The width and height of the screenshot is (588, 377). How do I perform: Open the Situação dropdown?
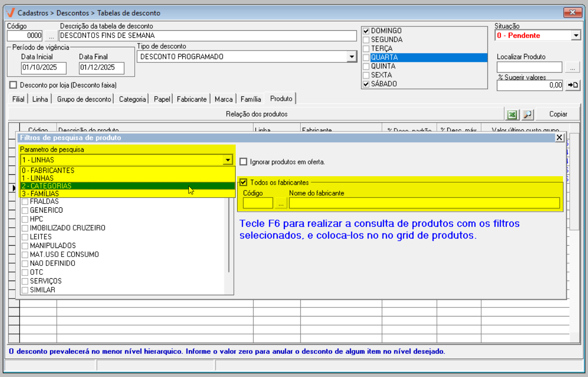coord(575,35)
